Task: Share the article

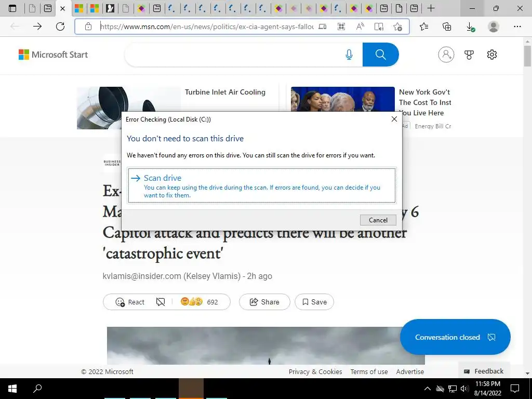Action: pyautogui.click(x=264, y=302)
